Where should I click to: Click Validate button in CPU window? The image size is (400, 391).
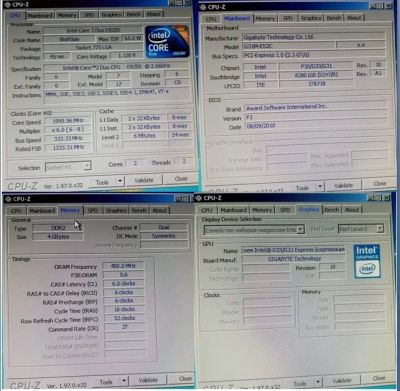pos(144,180)
